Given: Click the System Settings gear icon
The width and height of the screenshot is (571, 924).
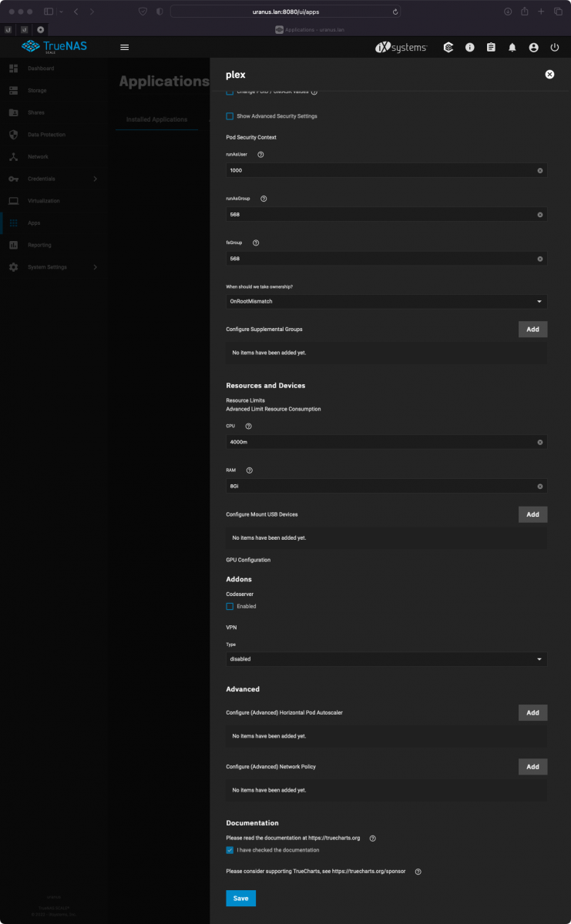Looking at the screenshot, I should coord(13,267).
